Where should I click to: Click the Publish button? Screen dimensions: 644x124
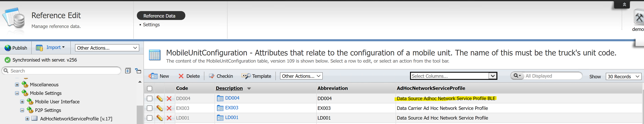click(16, 48)
